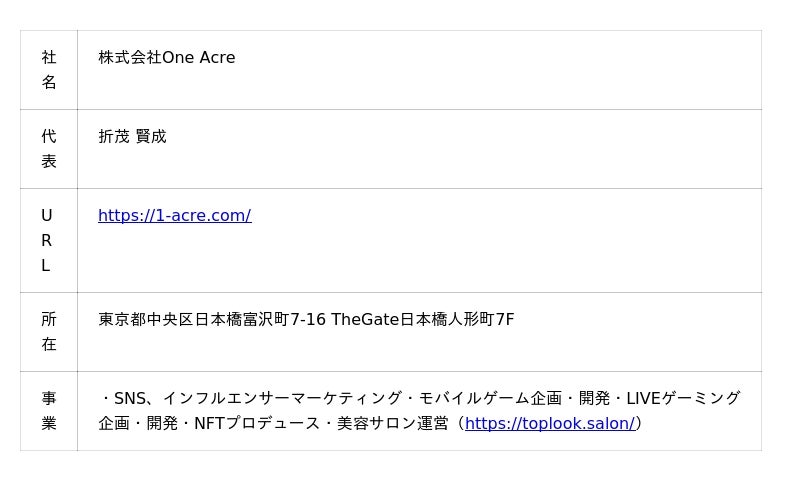
Task: Click the 代表 row label
Action: tap(49, 149)
